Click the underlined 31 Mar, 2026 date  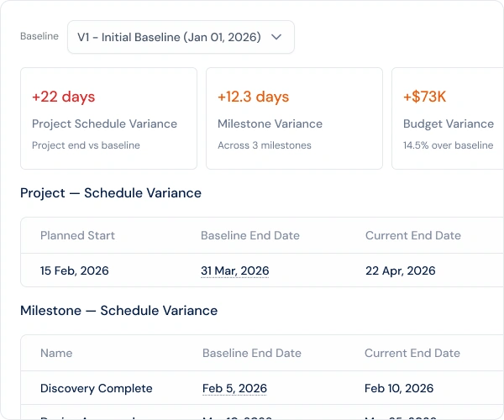[234, 270]
